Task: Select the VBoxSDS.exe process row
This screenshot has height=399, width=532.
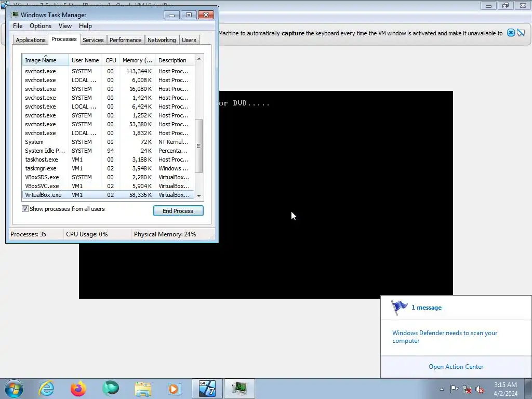Action: (108, 177)
